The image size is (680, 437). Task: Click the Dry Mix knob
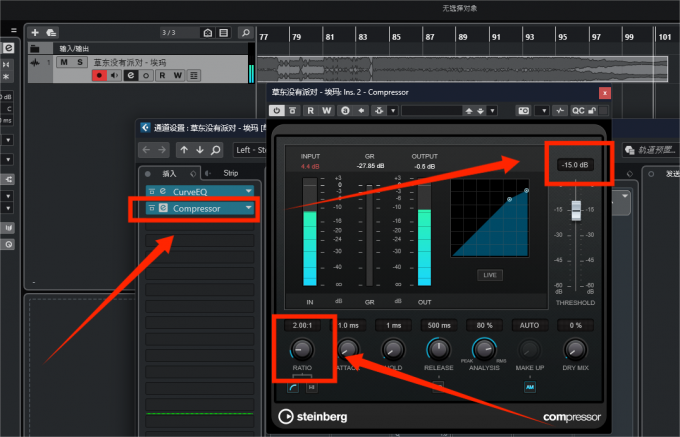tap(575, 349)
